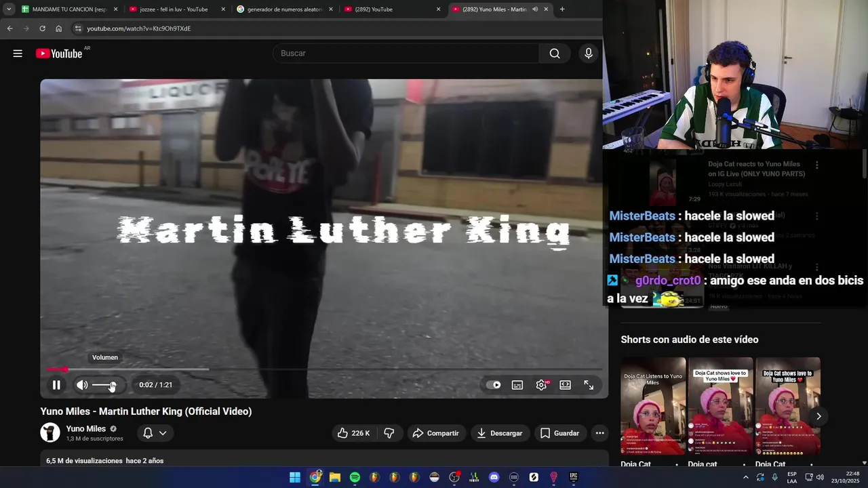Pause the video playback
The height and width of the screenshot is (488, 868).
(56, 385)
